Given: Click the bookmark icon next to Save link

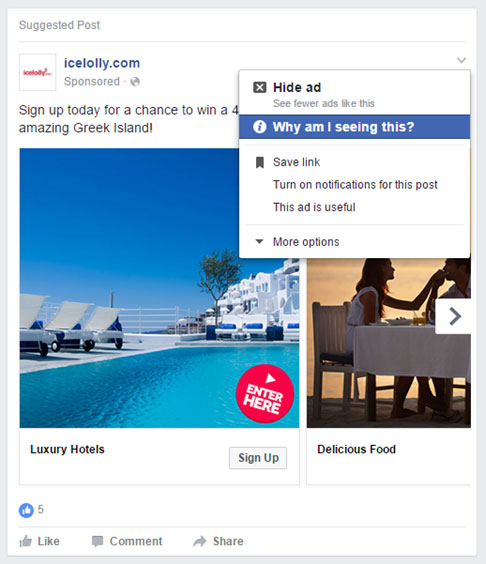Looking at the screenshot, I should click(260, 163).
